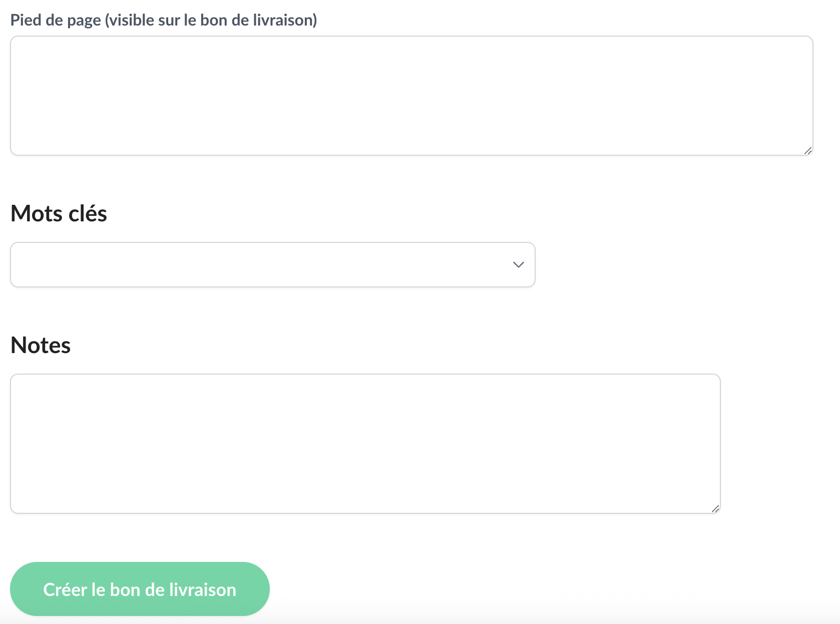Grab the bottom-right corner handle under Pied de page

pos(808,151)
